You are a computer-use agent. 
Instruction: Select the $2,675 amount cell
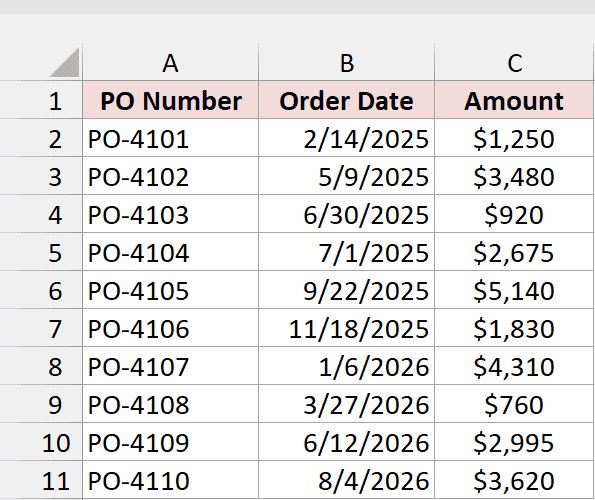[514, 252]
